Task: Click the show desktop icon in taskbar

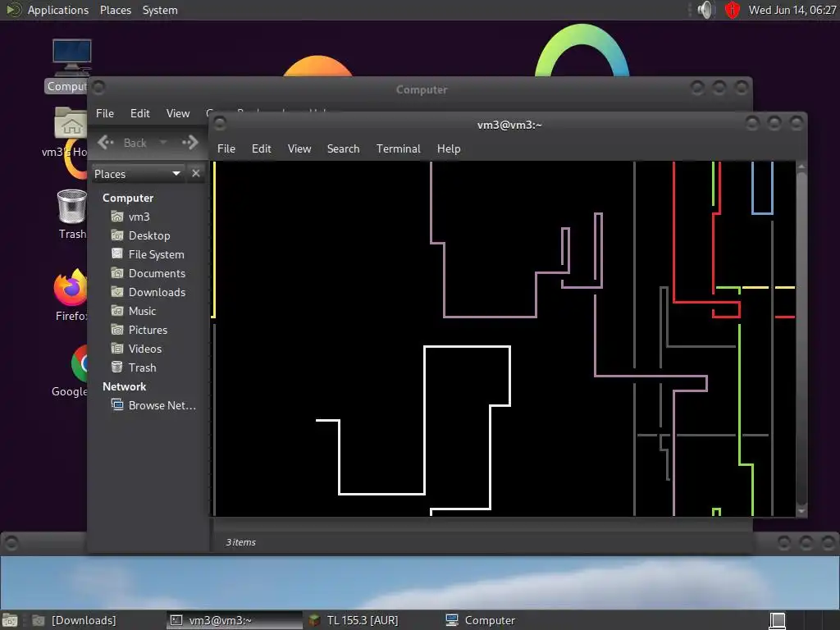Action: tap(10, 620)
